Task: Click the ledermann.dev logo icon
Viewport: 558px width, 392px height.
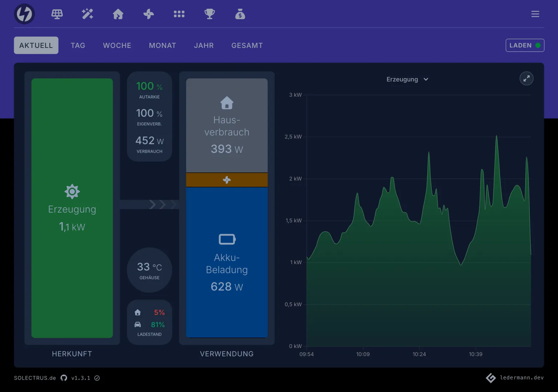Action: tap(491, 378)
